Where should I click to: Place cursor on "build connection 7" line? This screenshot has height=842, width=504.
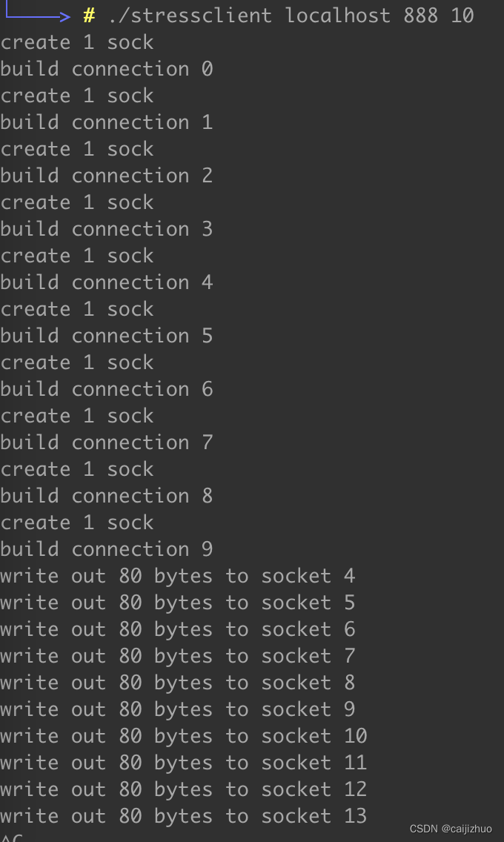coord(106,442)
